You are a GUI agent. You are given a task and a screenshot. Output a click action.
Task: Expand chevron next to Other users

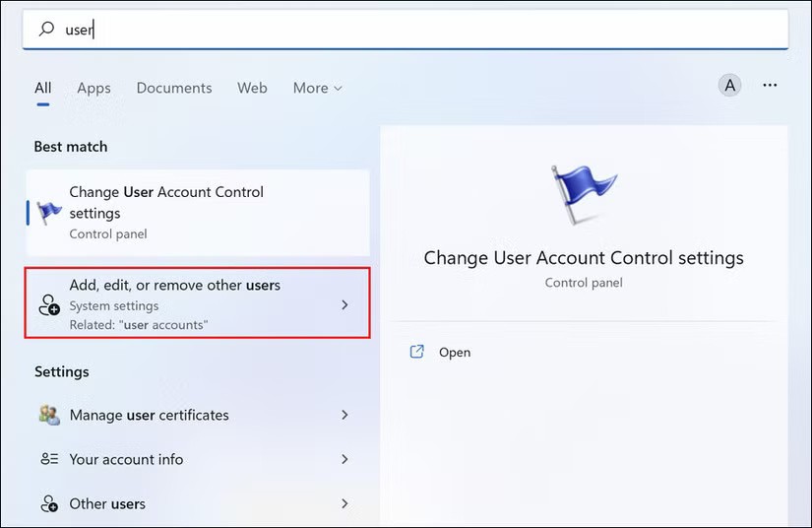click(344, 503)
